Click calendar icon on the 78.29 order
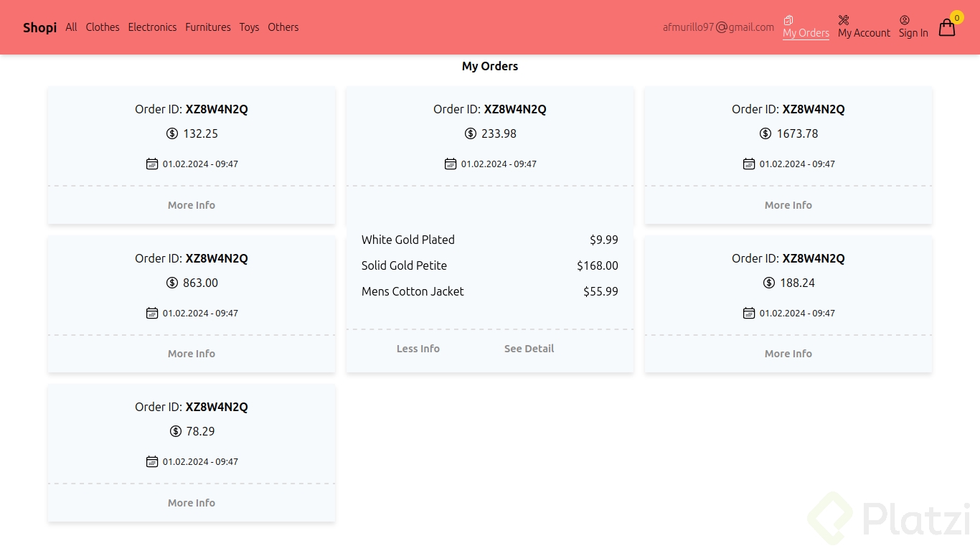This screenshot has height=551, width=980. pos(152,461)
